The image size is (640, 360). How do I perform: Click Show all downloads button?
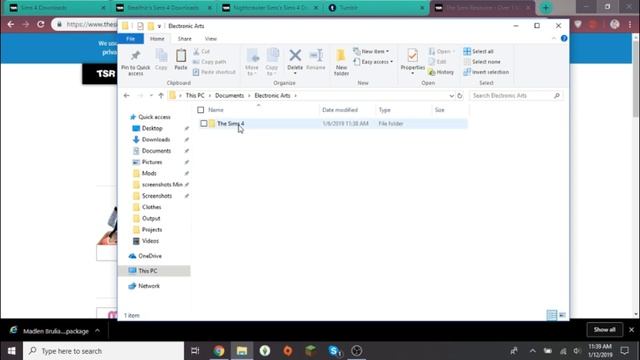pyautogui.click(x=604, y=330)
